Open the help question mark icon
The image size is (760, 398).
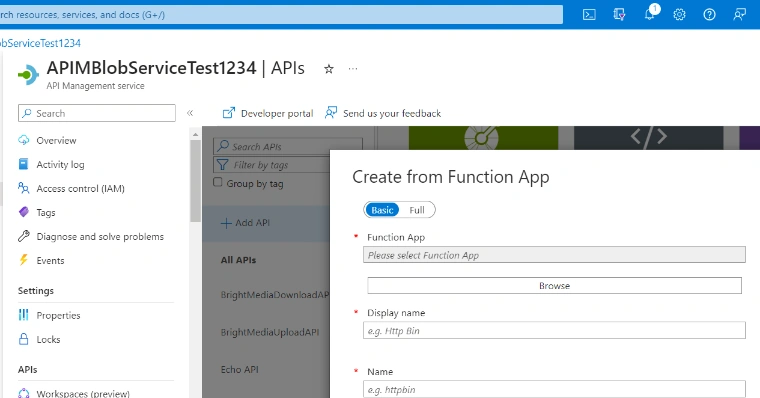tap(709, 15)
